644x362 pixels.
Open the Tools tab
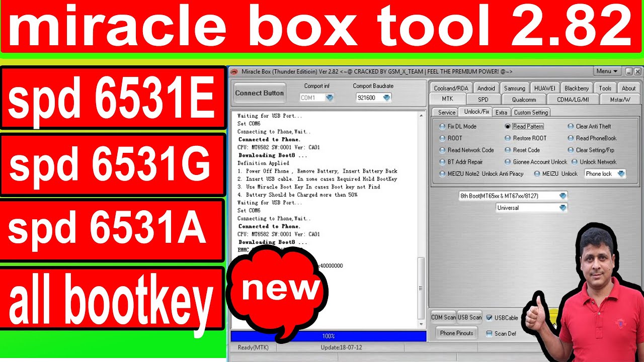[605, 88]
